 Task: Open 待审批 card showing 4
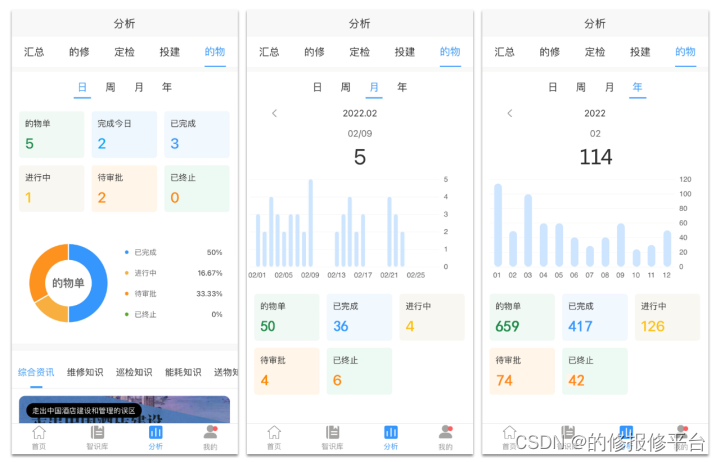[287, 371]
